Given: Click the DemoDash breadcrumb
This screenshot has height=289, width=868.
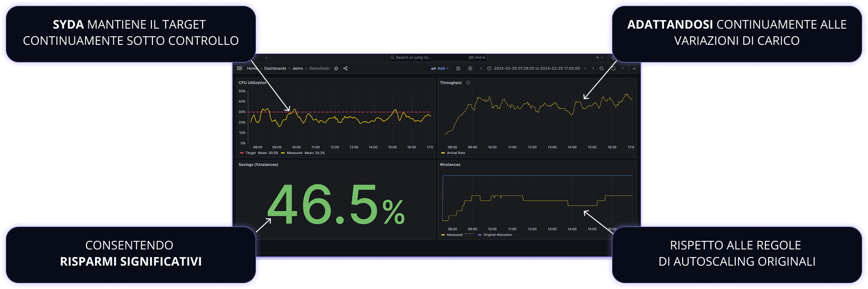Looking at the screenshot, I should point(319,69).
